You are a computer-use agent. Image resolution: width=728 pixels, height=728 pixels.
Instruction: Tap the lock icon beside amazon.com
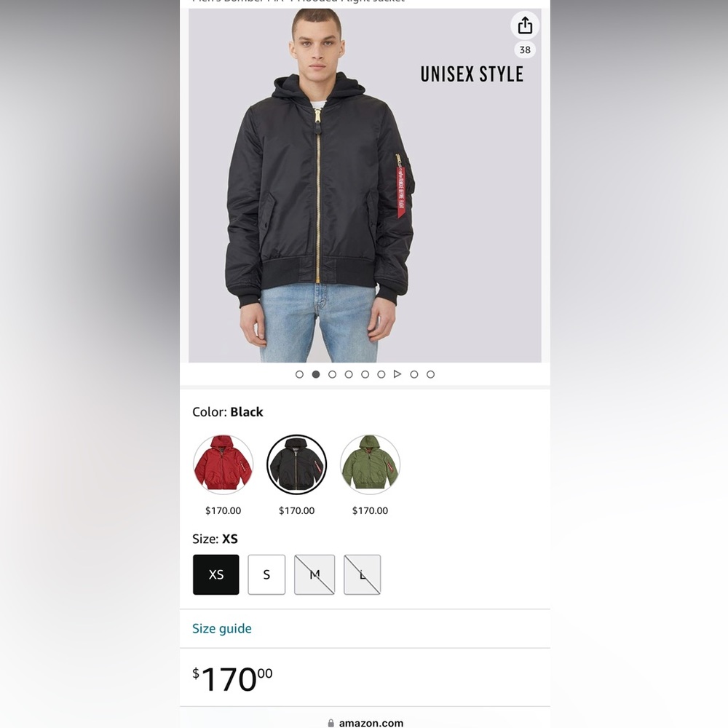[331, 723]
